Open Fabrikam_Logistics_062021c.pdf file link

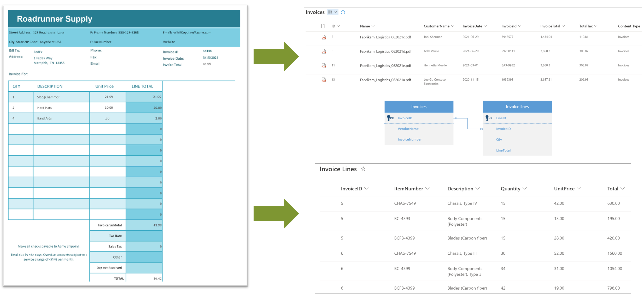click(x=385, y=37)
